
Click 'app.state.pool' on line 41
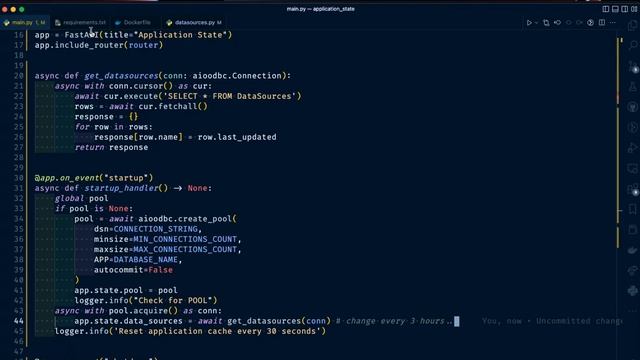coord(109,290)
